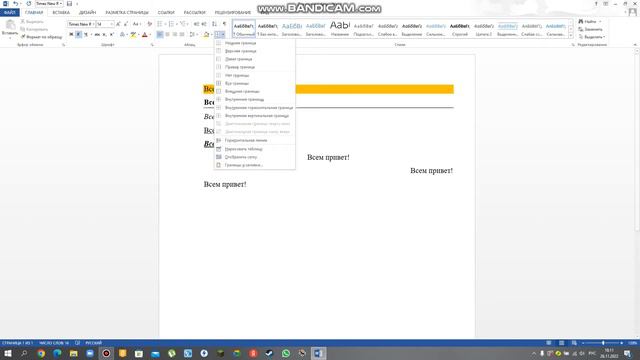
Task: Toggle subscript formatting
Action: [x=104, y=35]
